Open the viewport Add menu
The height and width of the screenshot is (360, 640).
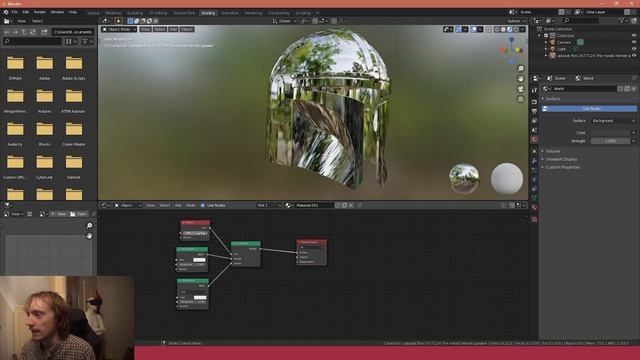point(173,29)
